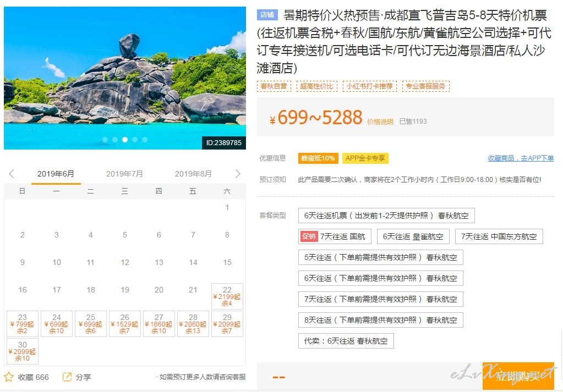
Task: Select fourth carousel dot of the photo
Action: (x=135, y=140)
